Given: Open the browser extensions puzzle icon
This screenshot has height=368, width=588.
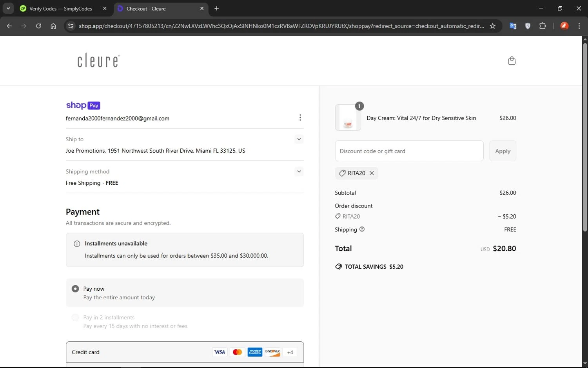Looking at the screenshot, I should tap(543, 26).
